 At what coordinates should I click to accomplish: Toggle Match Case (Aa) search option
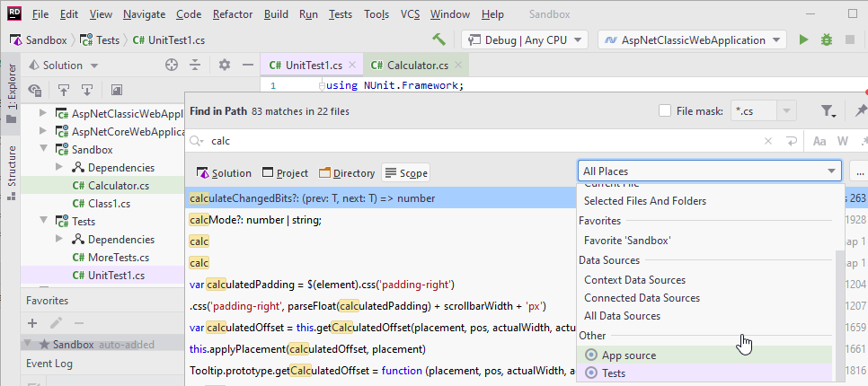pos(819,141)
